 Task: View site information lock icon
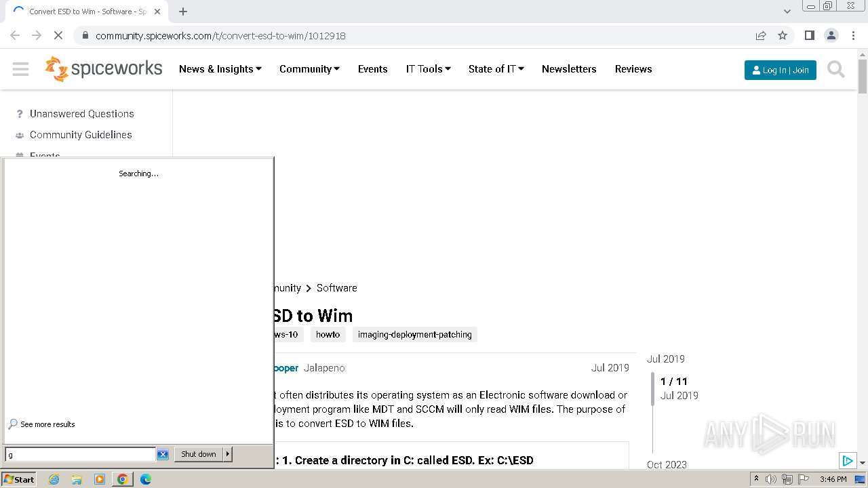point(84,35)
